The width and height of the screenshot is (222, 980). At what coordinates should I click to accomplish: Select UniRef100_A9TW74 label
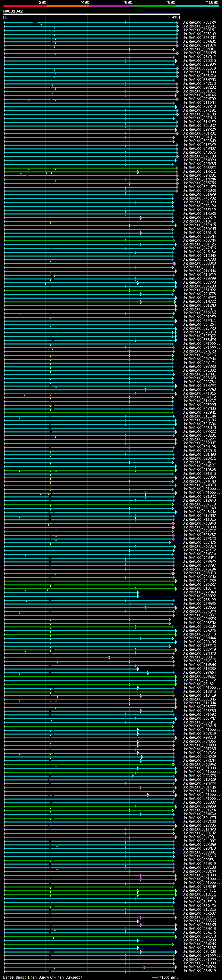click(199, 45)
